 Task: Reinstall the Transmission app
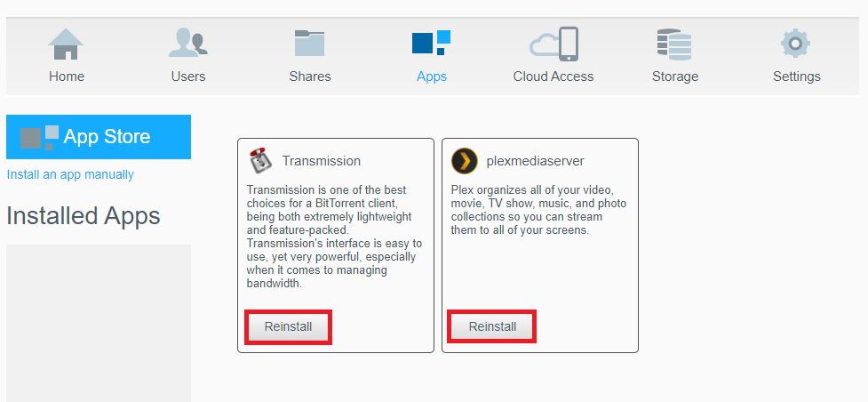coord(288,327)
